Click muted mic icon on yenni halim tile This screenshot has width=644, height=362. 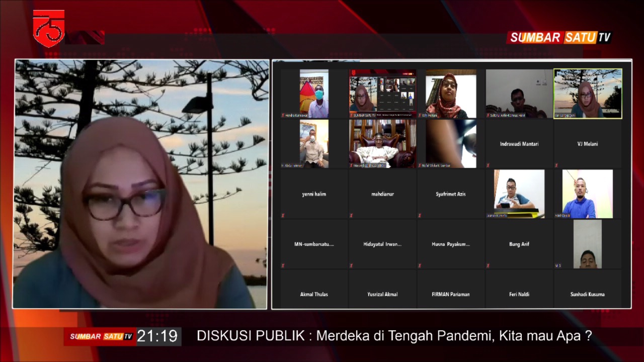click(283, 216)
